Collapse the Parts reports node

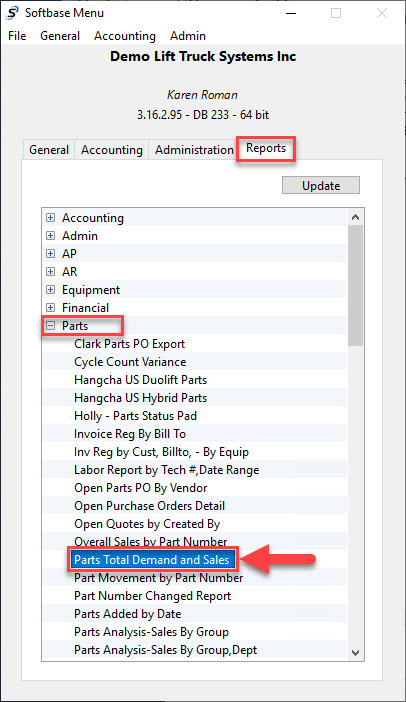[x=51, y=325]
